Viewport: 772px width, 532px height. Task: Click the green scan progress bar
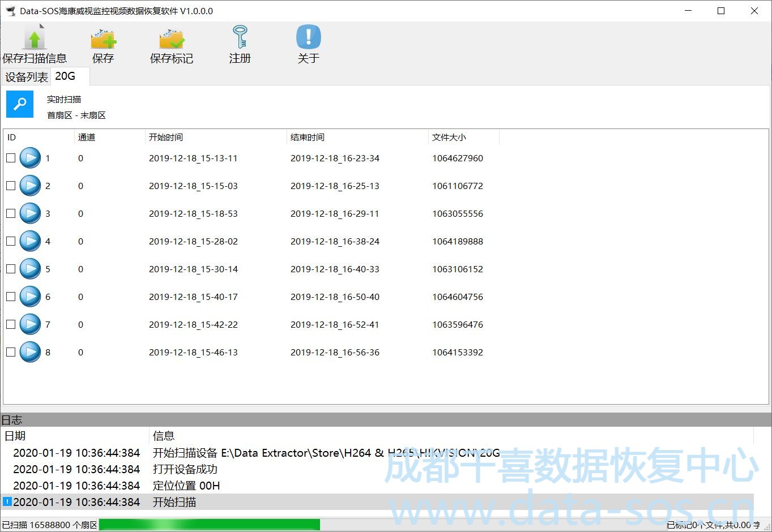(x=210, y=525)
